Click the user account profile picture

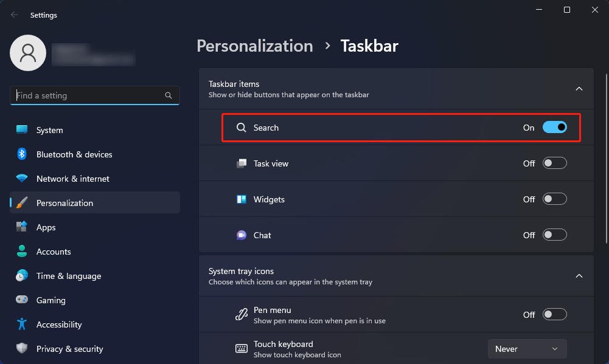[27, 53]
